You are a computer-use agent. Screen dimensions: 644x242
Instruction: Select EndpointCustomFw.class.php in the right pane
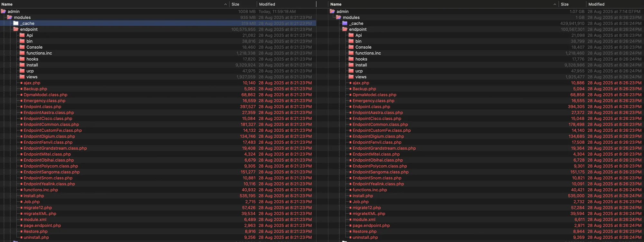coord(382,130)
